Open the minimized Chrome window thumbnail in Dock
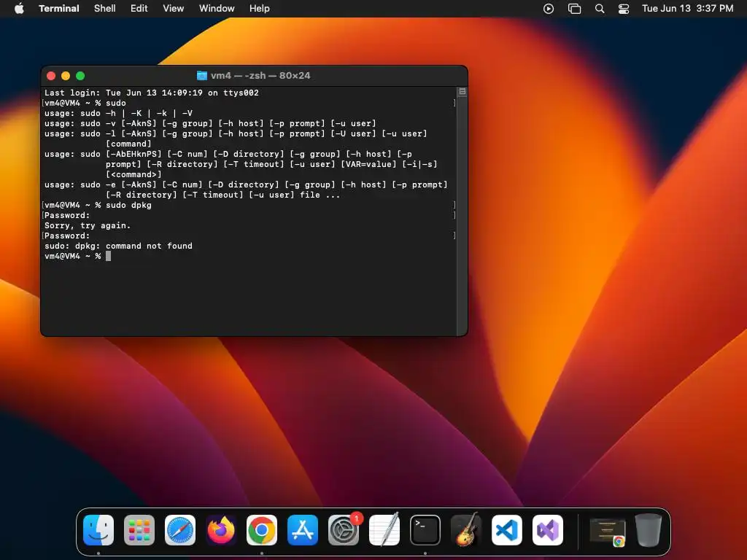The height and width of the screenshot is (560, 747). [608, 531]
